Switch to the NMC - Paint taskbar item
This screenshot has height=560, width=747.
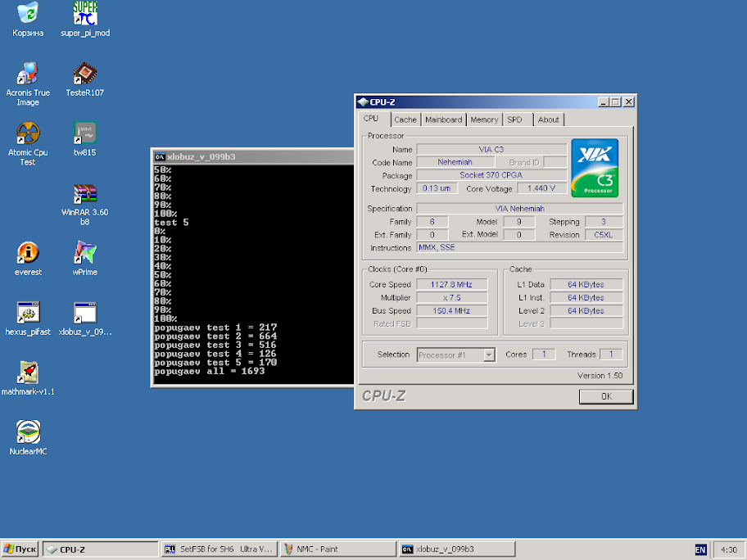(x=336, y=549)
